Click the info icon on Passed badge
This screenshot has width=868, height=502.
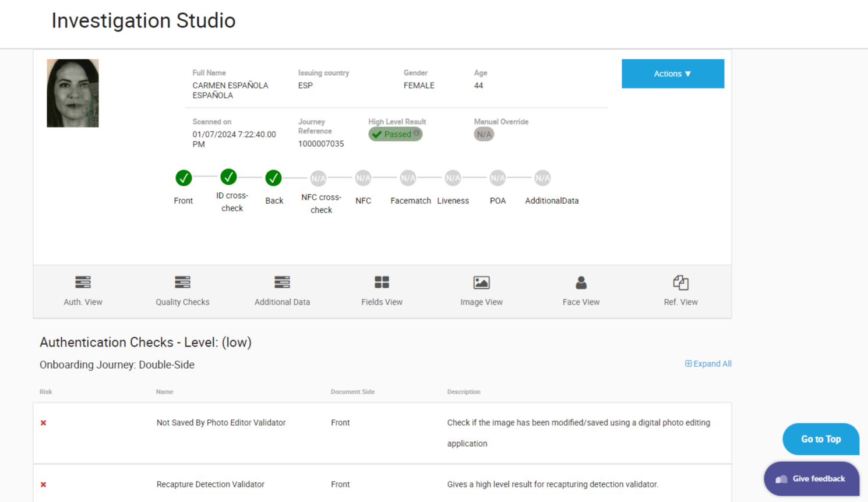point(417,133)
